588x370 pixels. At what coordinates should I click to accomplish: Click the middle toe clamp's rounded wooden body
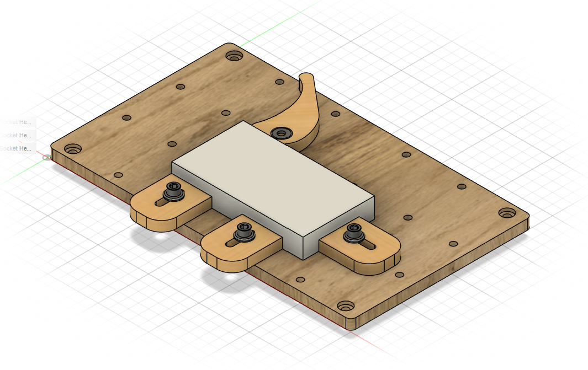click(x=221, y=251)
